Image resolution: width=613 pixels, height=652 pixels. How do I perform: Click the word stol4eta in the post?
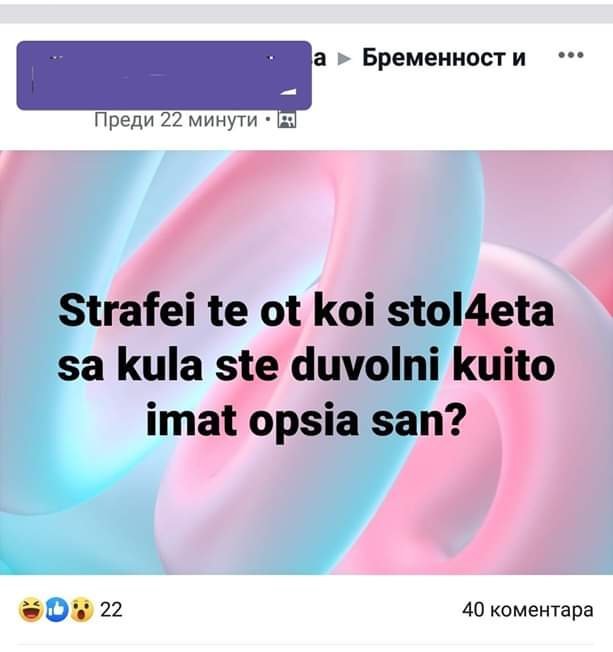tap(470, 311)
